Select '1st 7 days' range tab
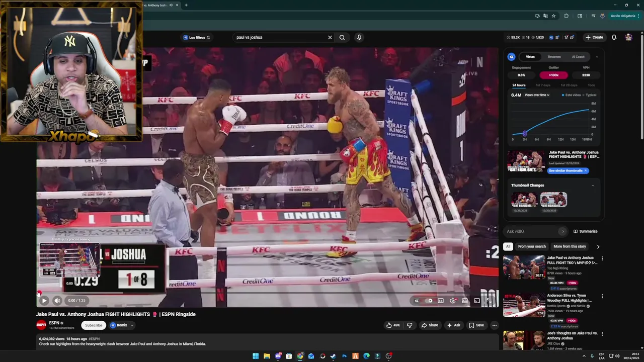 click(x=543, y=85)
